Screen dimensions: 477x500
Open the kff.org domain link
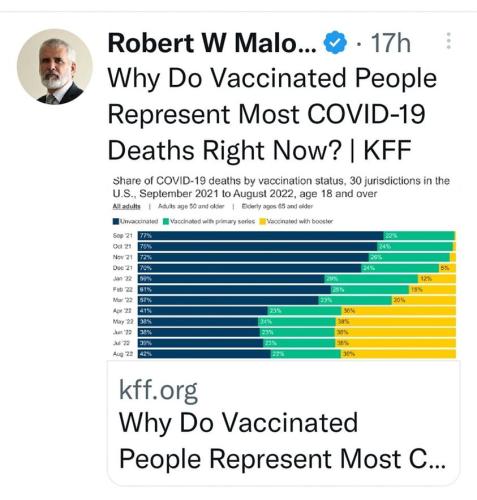point(158,390)
